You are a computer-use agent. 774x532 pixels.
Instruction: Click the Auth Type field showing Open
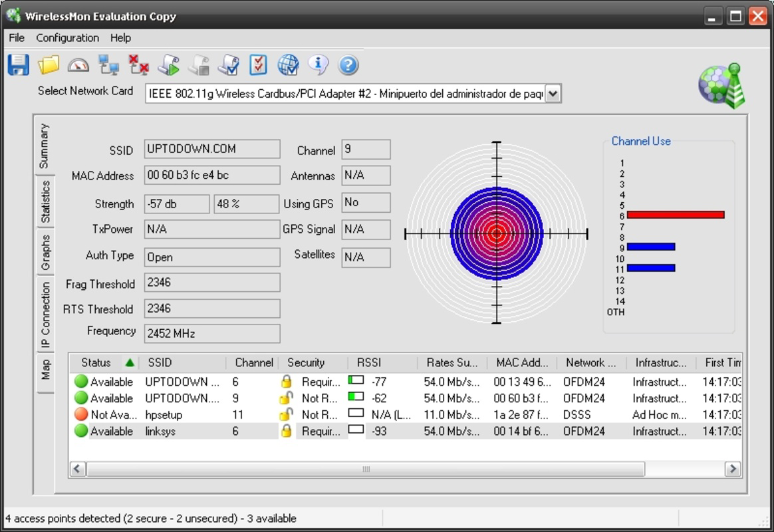tap(212, 257)
